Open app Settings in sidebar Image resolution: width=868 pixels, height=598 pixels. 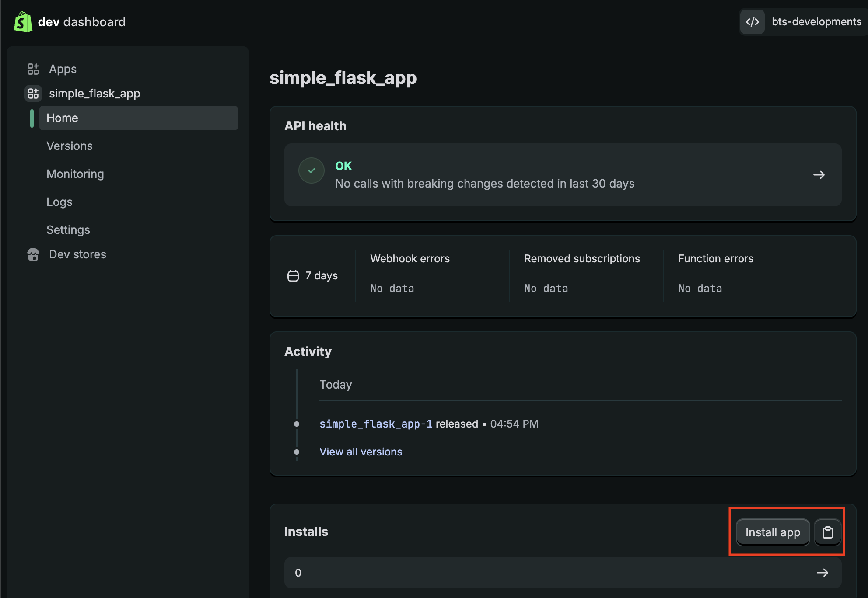[x=68, y=230]
